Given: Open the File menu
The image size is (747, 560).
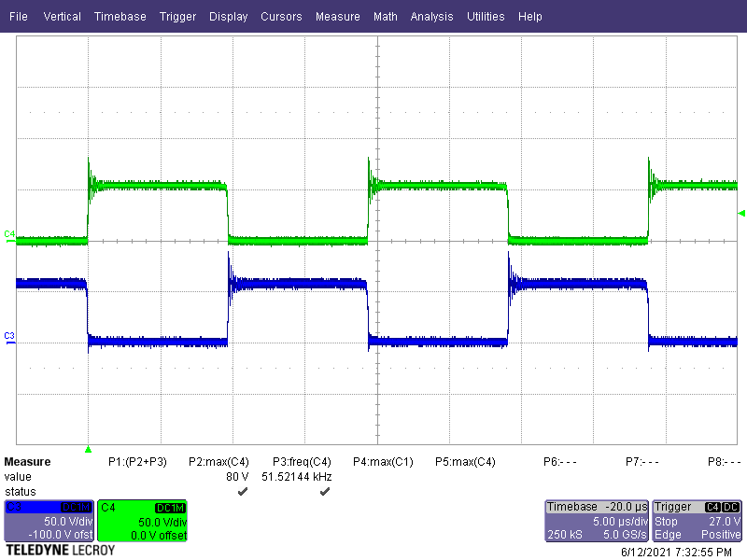Looking at the screenshot, I should (x=18, y=17).
